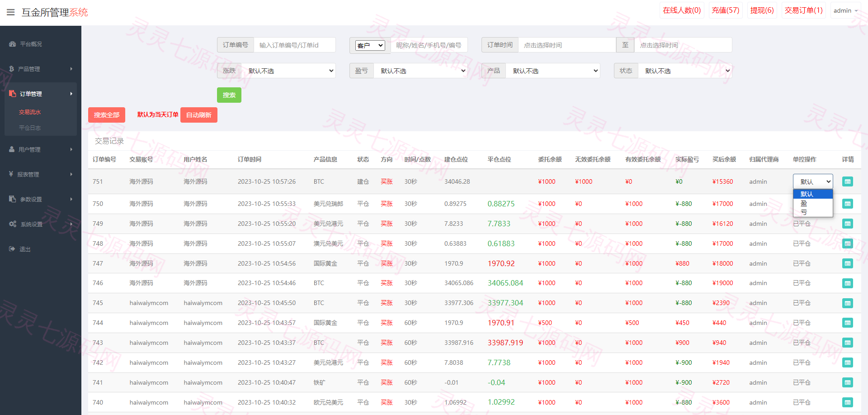Open the 盈亏 filter dropdown

click(x=420, y=71)
